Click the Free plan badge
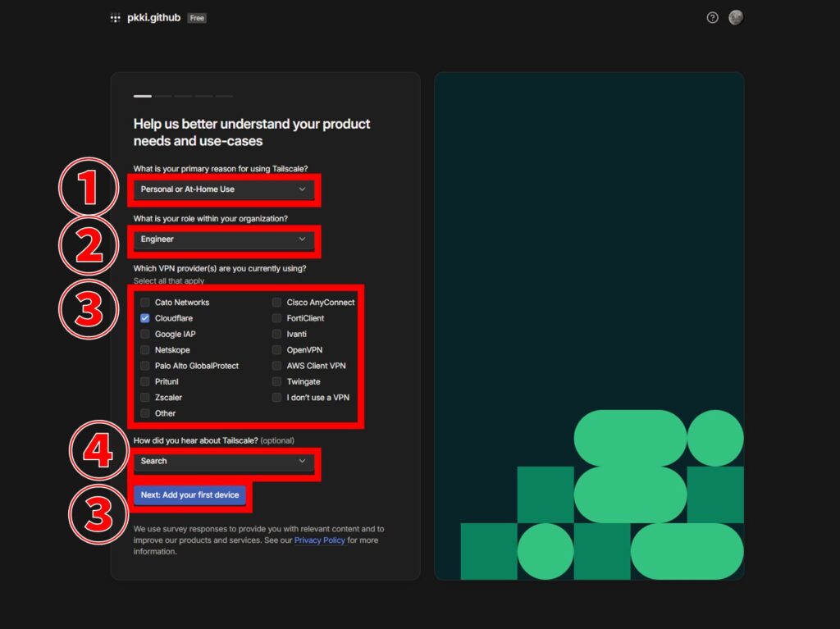Screen dimensions: 840x629 click(x=197, y=18)
